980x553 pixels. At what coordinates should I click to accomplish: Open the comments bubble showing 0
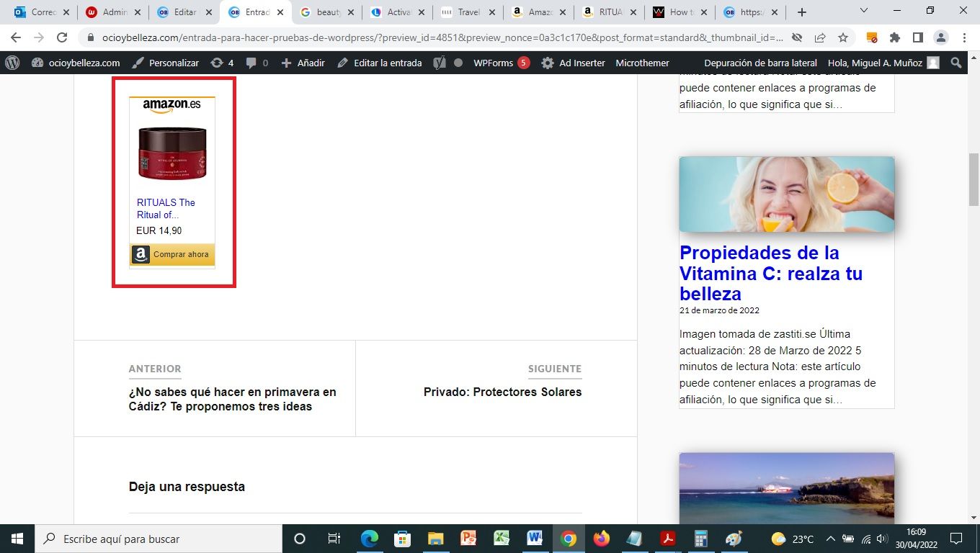coord(257,63)
